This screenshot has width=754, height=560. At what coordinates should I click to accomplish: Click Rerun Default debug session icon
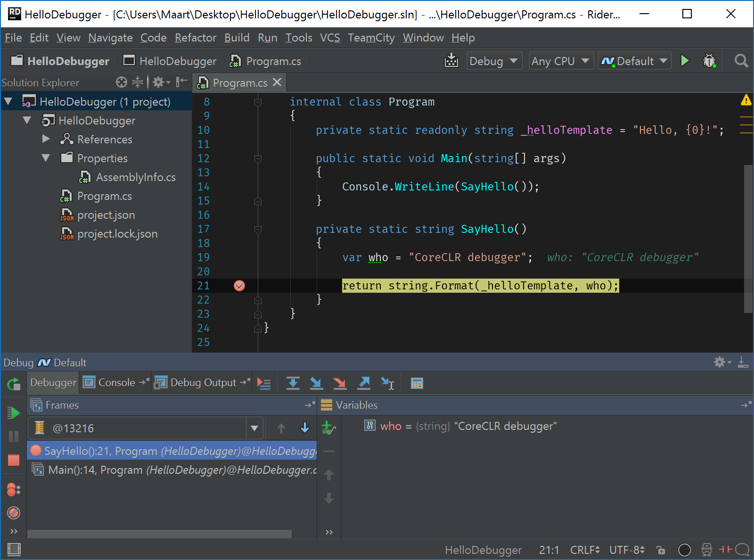tap(14, 384)
